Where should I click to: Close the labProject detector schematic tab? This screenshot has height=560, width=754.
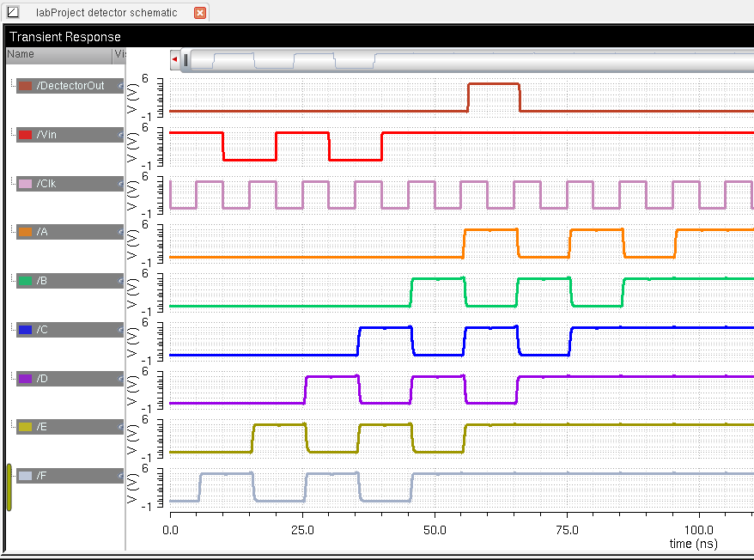coord(200,13)
